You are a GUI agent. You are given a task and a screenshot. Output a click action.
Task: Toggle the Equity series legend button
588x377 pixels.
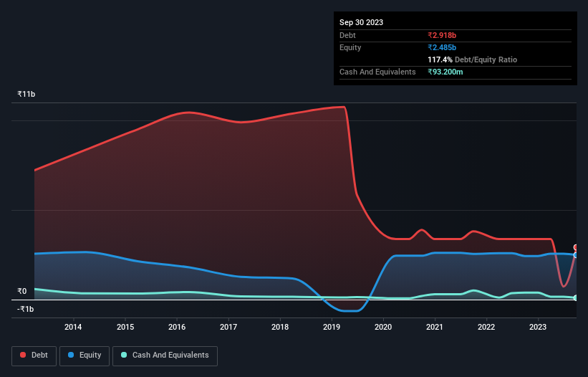point(85,355)
